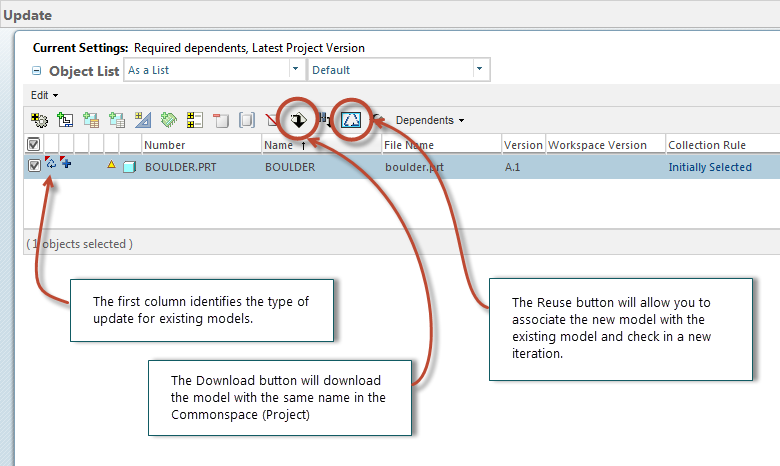
Task: Sort by the Collection Rule column header
Action: (x=707, y=145)
